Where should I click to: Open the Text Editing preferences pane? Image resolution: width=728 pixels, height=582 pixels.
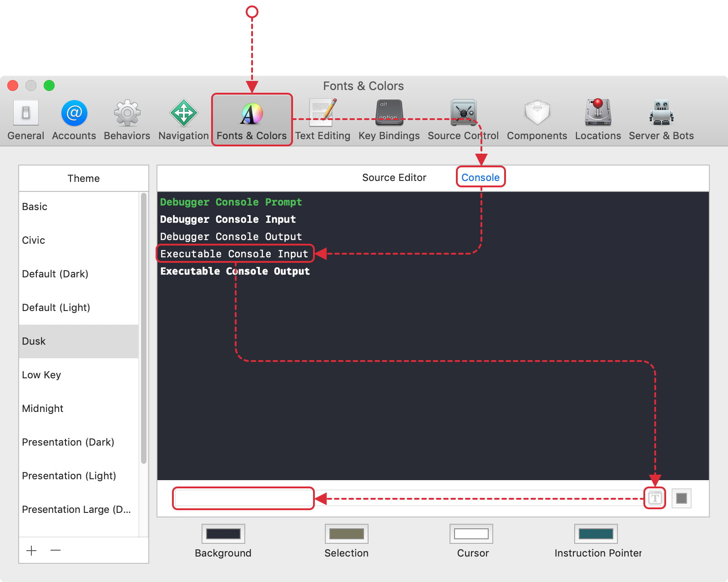tap(323, 120)
